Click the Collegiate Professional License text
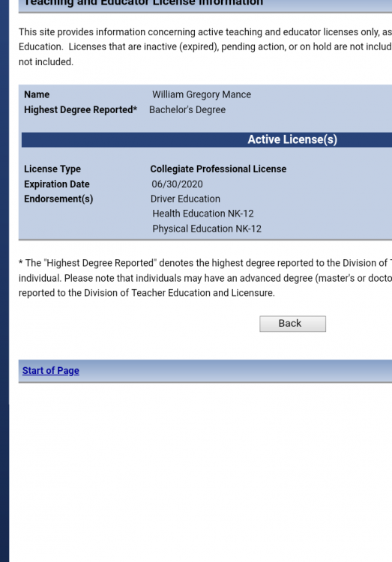Screen dimensions: 392x562 tap(218, 169)
